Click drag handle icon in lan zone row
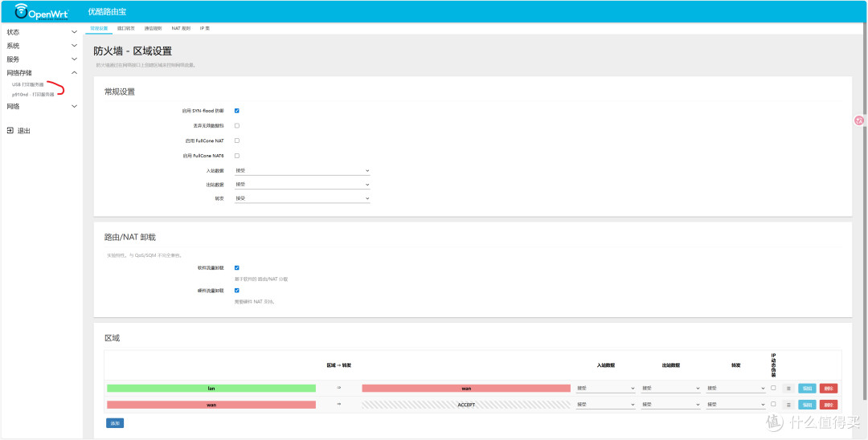This screenshot has height=440, width=868. (x=789, y=389)
